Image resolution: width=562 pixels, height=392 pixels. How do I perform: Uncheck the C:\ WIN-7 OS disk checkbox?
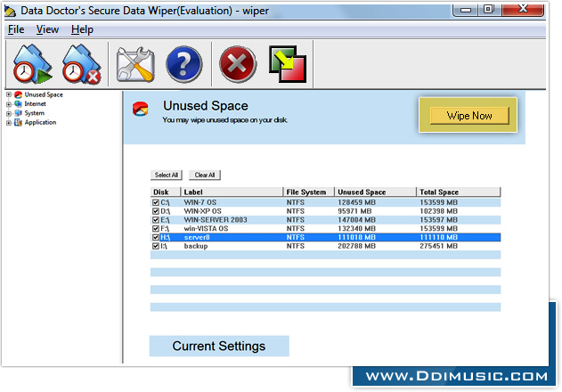(x=156, y=202)
